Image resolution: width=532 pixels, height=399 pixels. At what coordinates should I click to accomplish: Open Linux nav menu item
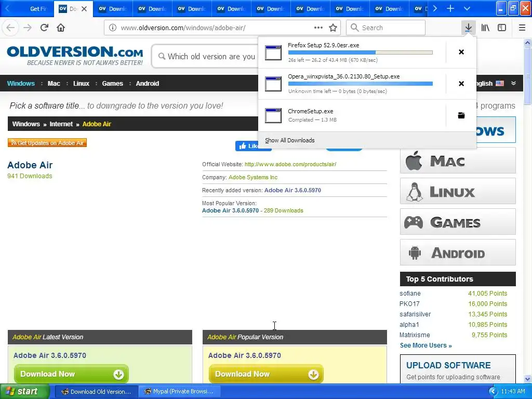(81, 84)
